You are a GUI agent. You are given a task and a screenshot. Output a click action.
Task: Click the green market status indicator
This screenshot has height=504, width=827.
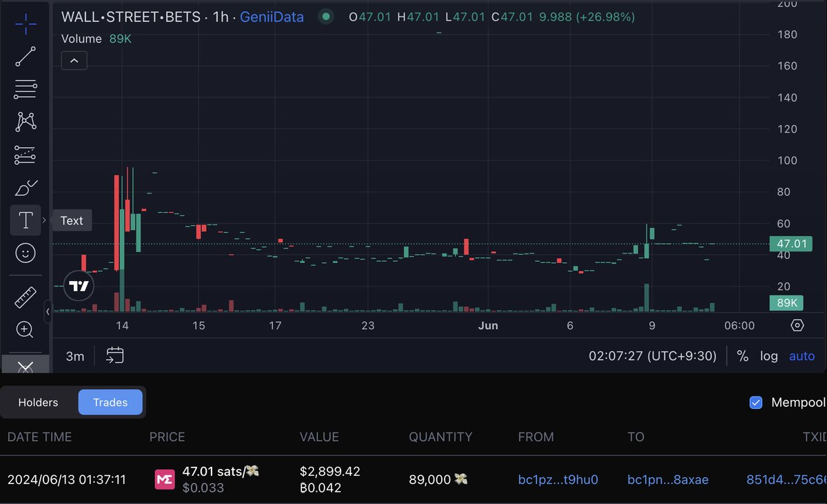coord(327,17)
